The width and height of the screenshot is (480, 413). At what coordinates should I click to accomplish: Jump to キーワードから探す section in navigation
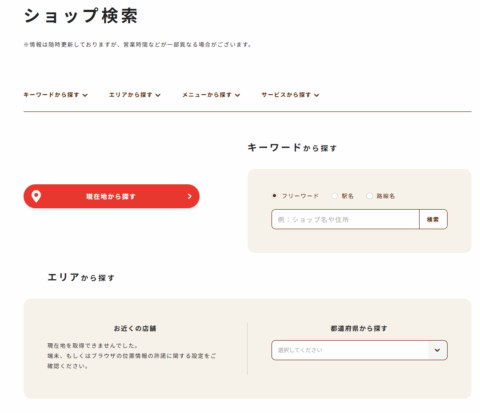pyautogui.click(x=55, y=95)
